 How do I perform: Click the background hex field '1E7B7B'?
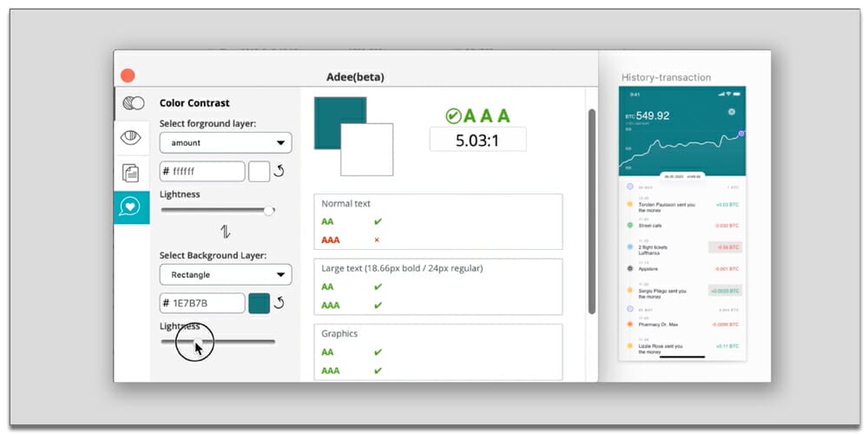pos(202,303)
